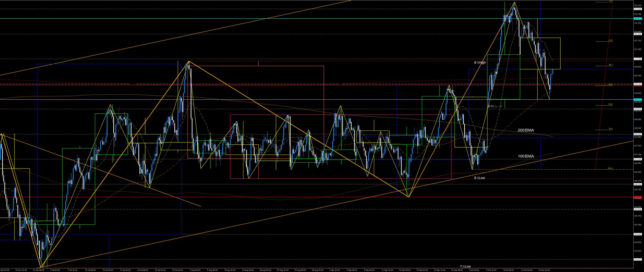Click the 7月Low label near bottom

[465, 267]
